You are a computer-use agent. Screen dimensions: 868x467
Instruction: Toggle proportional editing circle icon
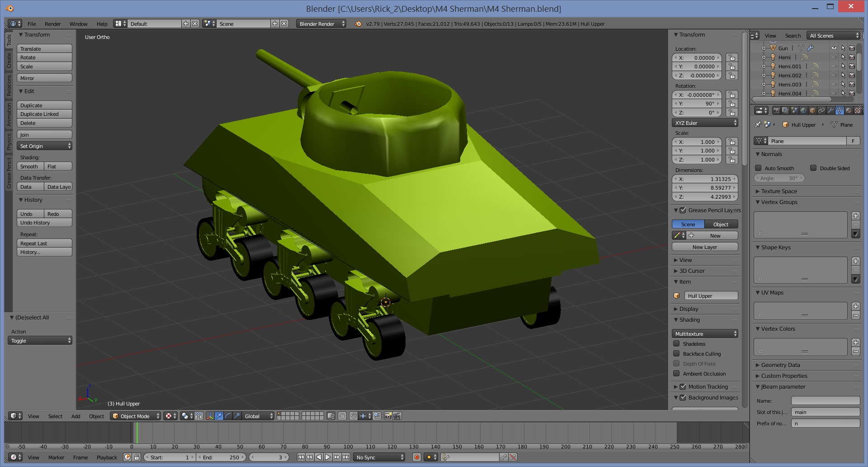(x=342, y=416)
